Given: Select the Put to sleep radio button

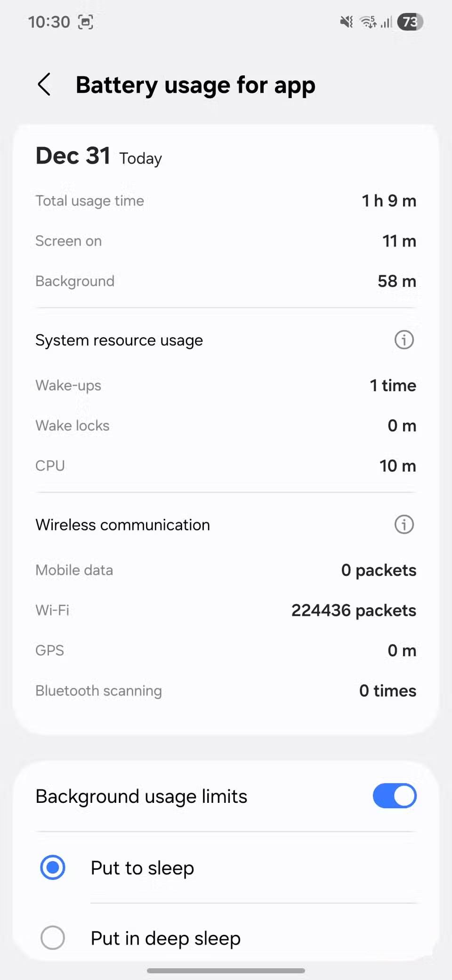Looking at the screenshot, I should pyautogui.click(x=53, y=867).
